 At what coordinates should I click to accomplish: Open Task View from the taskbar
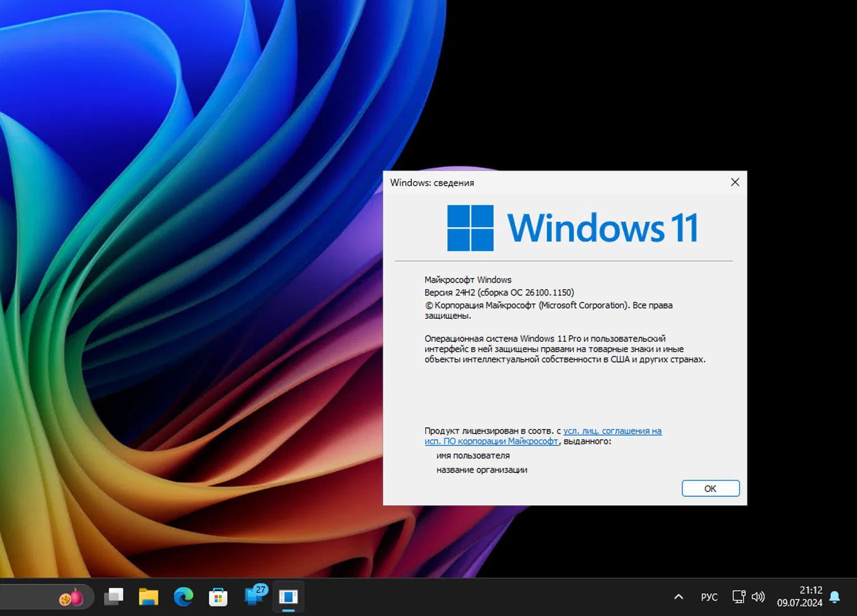click(114, 597)
